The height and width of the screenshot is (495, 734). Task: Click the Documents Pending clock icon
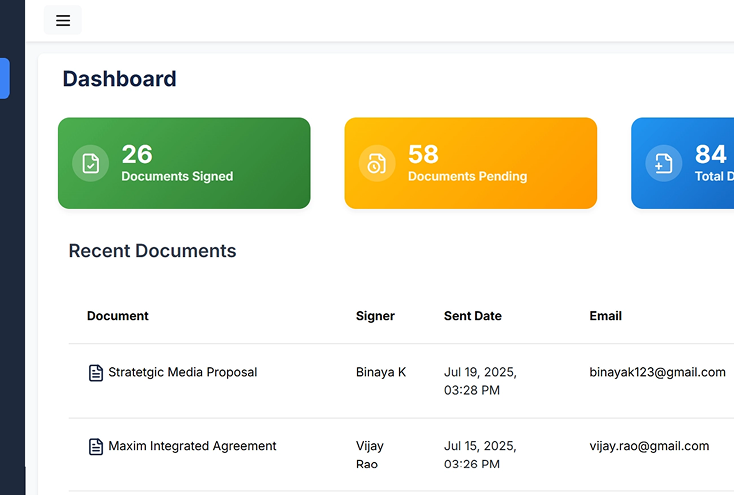pos(377,163)
